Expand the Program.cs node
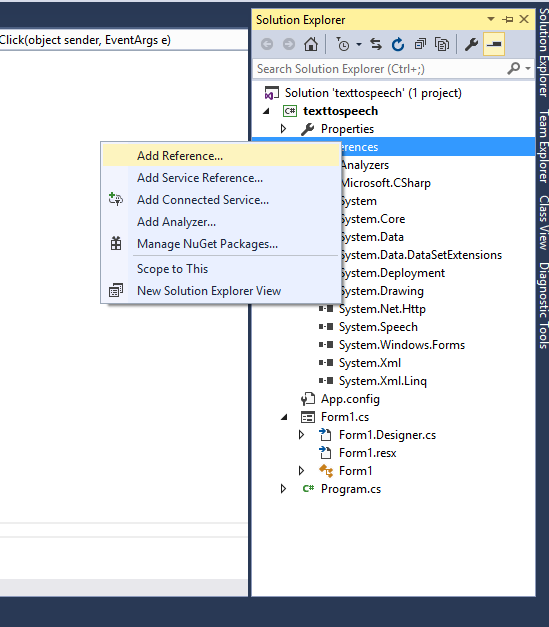The image size is (549, 627). point(283,489)
